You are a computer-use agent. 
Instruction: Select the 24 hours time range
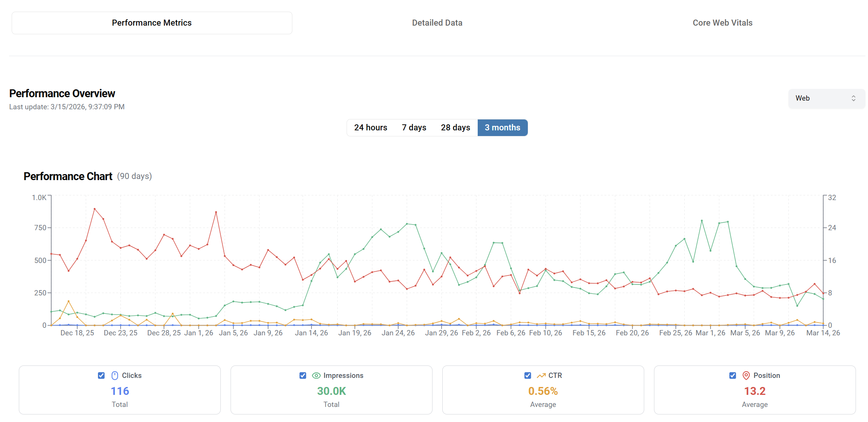[x=370, y=127]
